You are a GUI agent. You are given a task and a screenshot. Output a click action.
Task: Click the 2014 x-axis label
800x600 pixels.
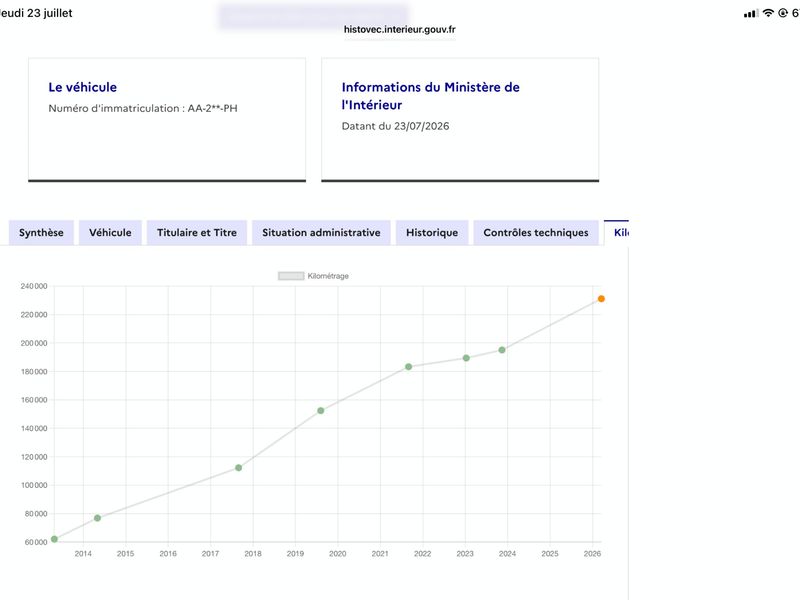83,554
